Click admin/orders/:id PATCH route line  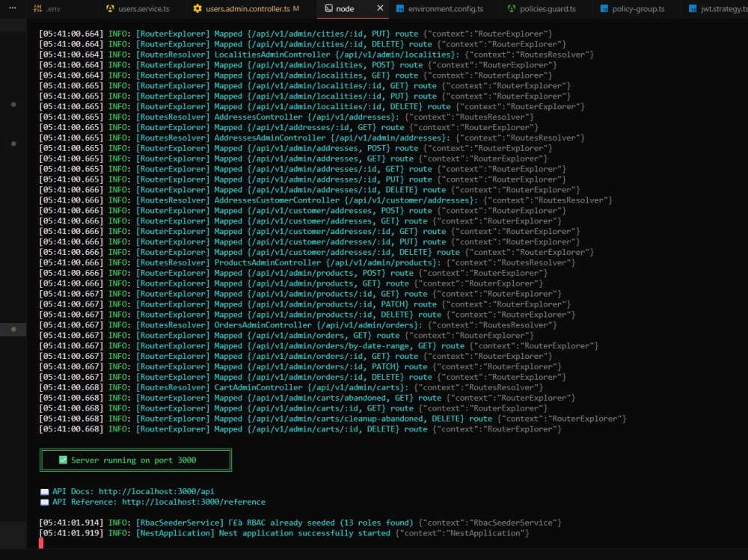301,367
